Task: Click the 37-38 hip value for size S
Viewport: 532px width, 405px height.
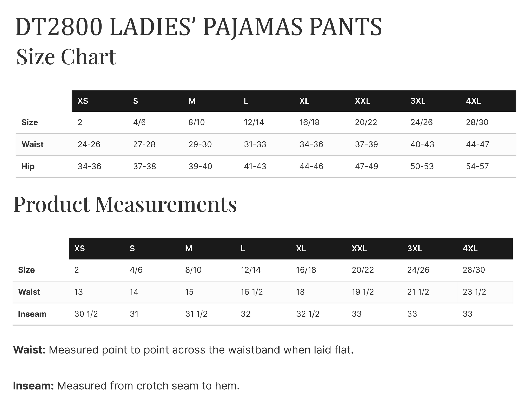Action: 144,166
